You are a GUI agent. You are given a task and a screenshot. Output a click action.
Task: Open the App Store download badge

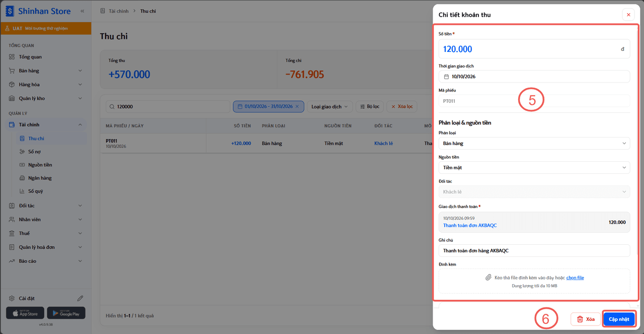(25, 313)
